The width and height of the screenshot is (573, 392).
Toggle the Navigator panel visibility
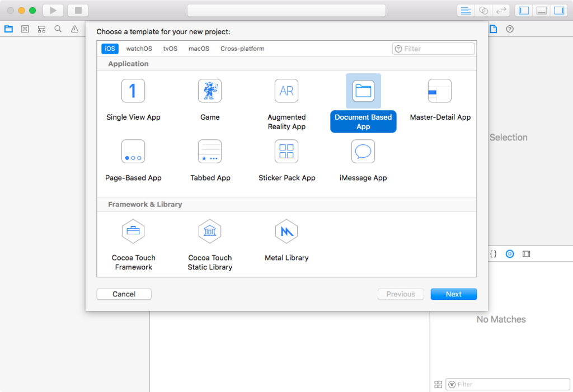coord(524,11)
